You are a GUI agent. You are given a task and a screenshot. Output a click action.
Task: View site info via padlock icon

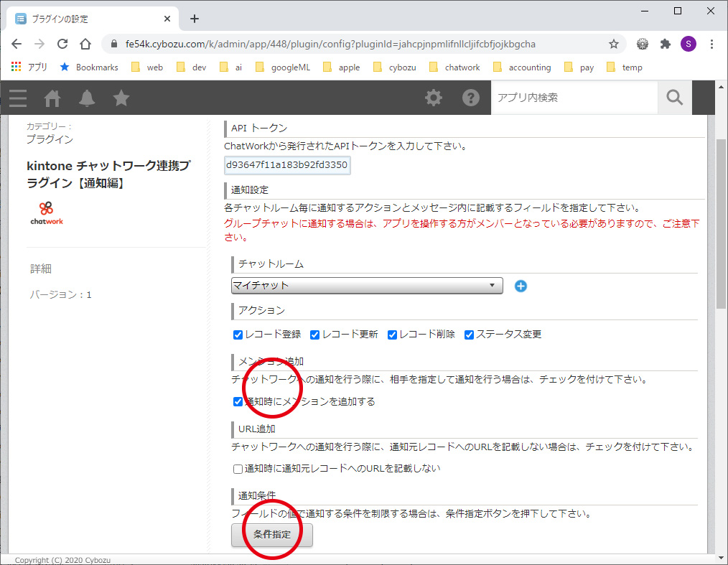tap(113, 44)
